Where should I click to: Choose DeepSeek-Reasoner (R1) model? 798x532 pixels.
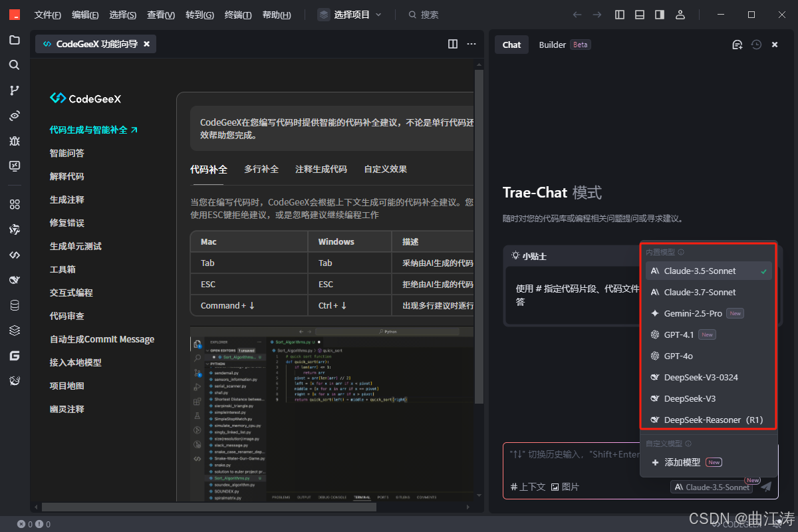coord(708,420)
